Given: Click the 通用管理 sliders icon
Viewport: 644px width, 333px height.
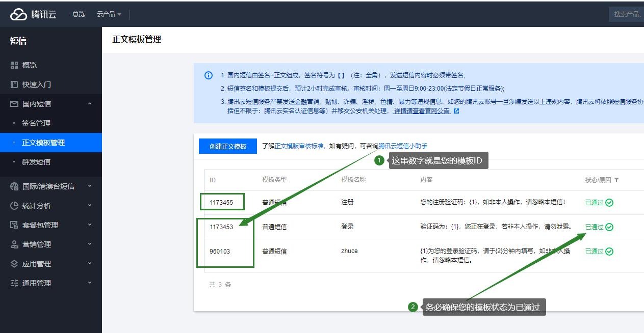Looking at the screenshot, I should click(14, 283).
